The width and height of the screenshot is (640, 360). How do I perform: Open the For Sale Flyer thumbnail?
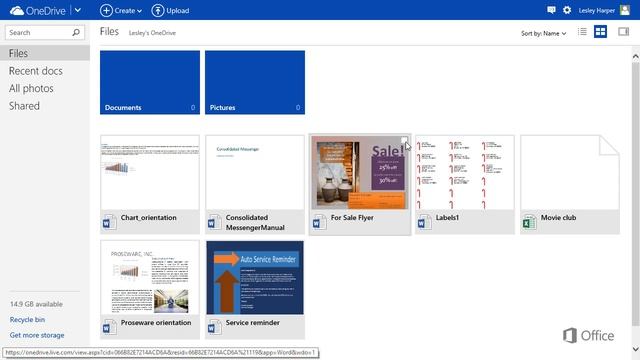[x=360, y=173]
